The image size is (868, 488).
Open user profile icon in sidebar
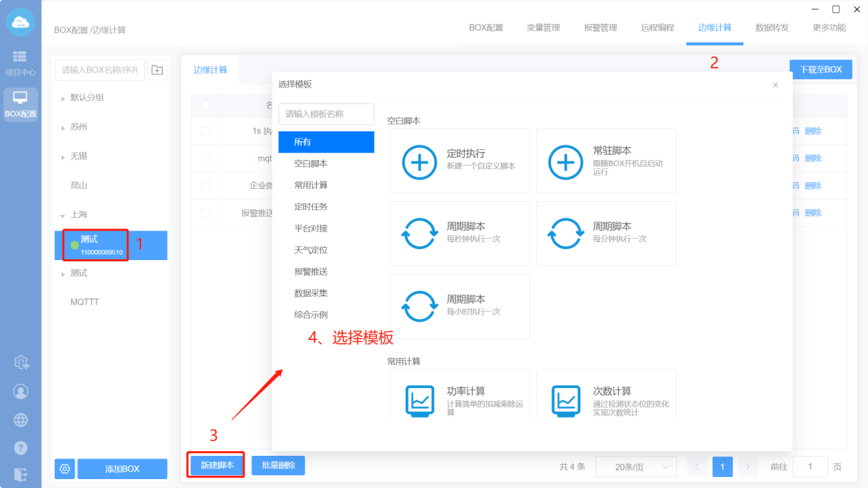tap(21, 391)
